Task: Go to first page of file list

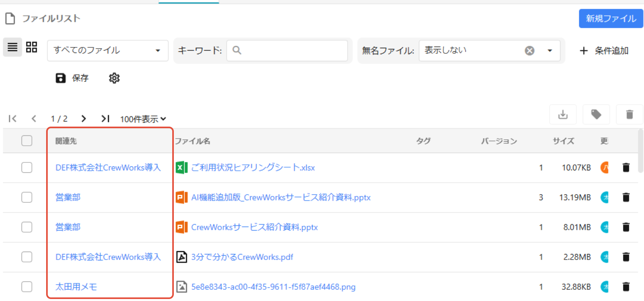Action: 13,119
